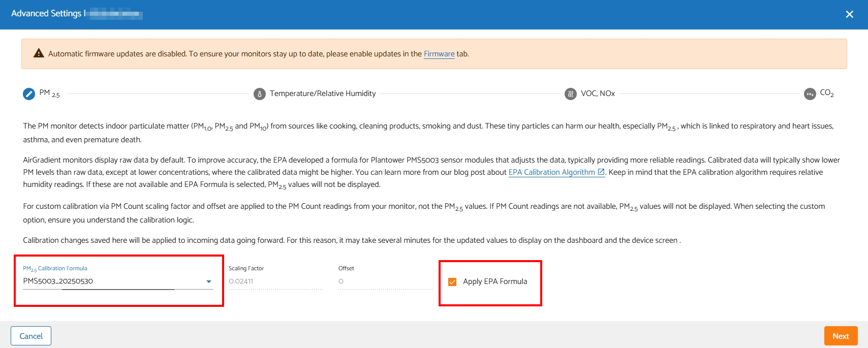Jump to the CO2 step label
This screenshot has width=868, height=348.
pos(827,93)
